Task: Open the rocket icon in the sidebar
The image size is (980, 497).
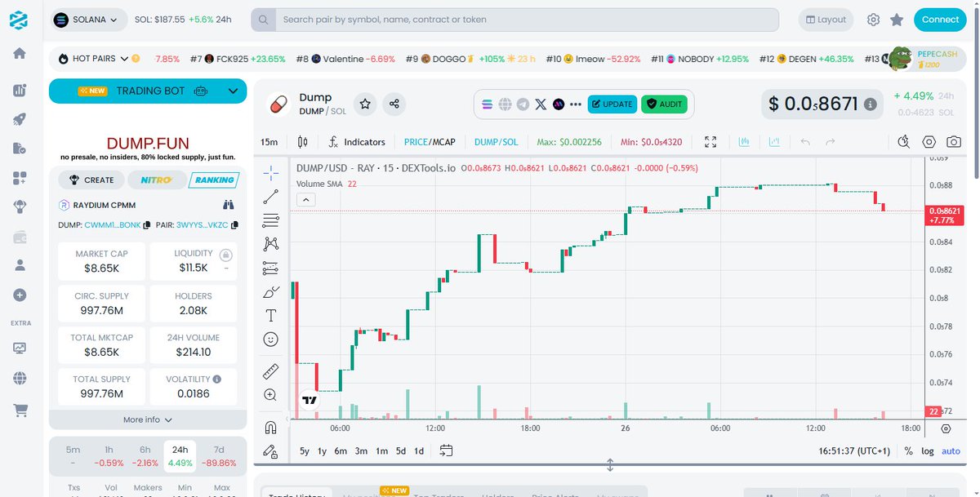Action: tap(20, 119)
